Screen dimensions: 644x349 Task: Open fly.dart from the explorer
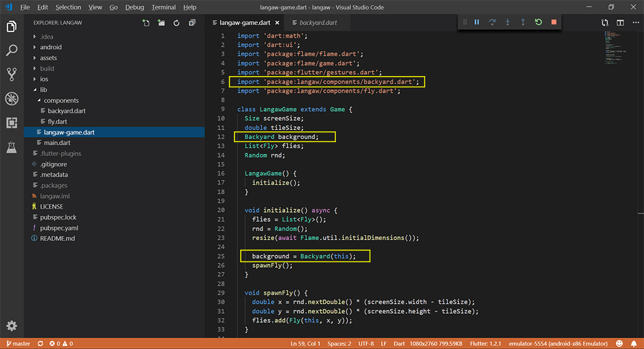point(57,121)
